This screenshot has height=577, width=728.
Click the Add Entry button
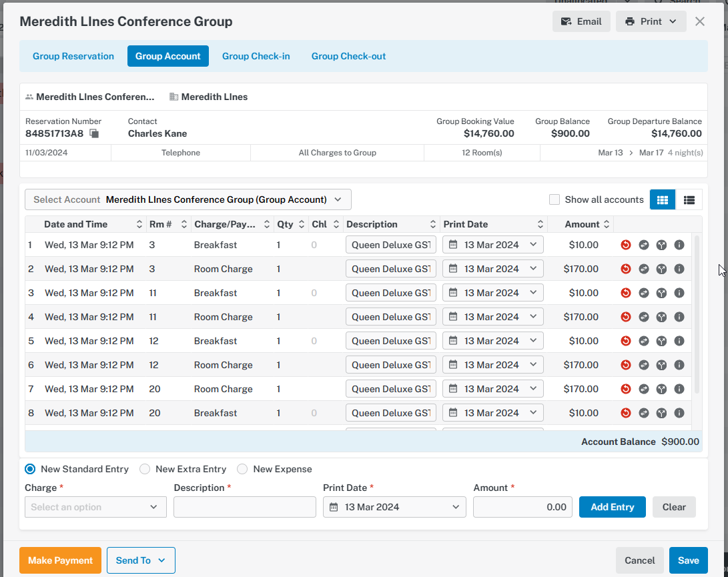(613, 508)
